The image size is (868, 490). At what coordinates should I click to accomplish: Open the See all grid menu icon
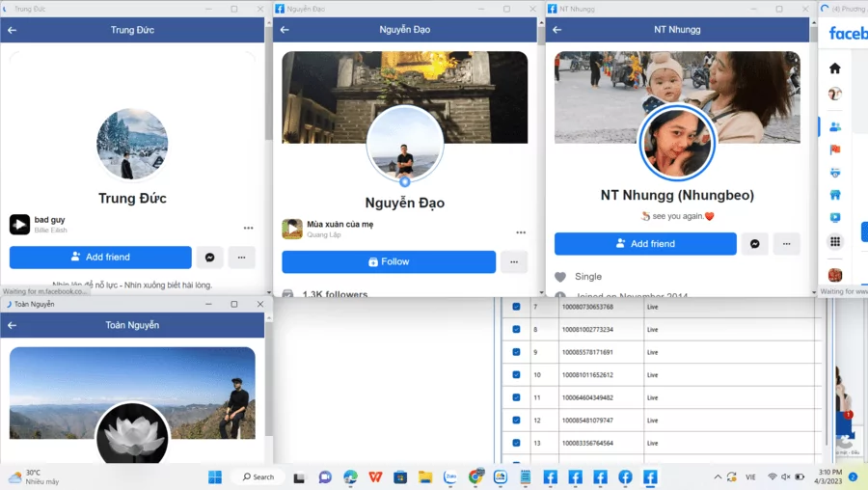click(835, 241)
